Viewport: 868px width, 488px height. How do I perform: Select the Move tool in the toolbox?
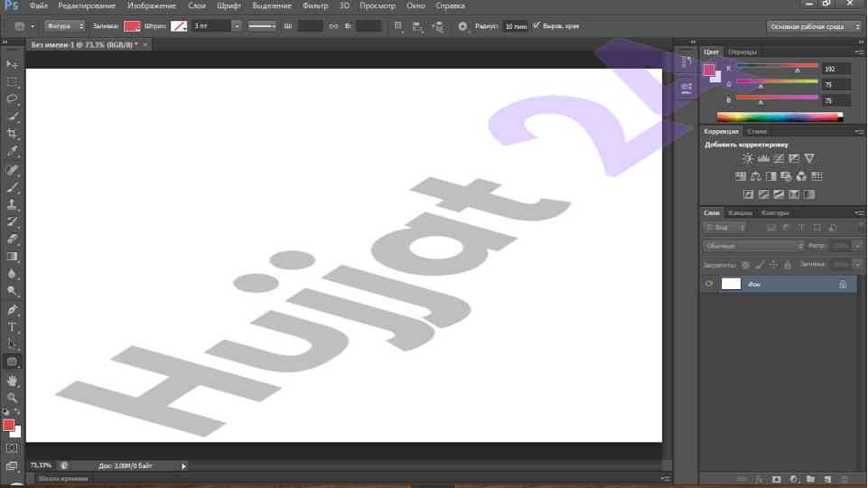click(x=13, y=64)
